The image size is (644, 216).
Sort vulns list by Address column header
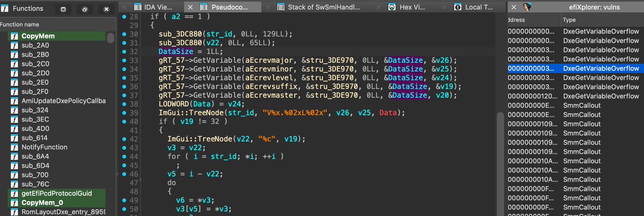533,20
